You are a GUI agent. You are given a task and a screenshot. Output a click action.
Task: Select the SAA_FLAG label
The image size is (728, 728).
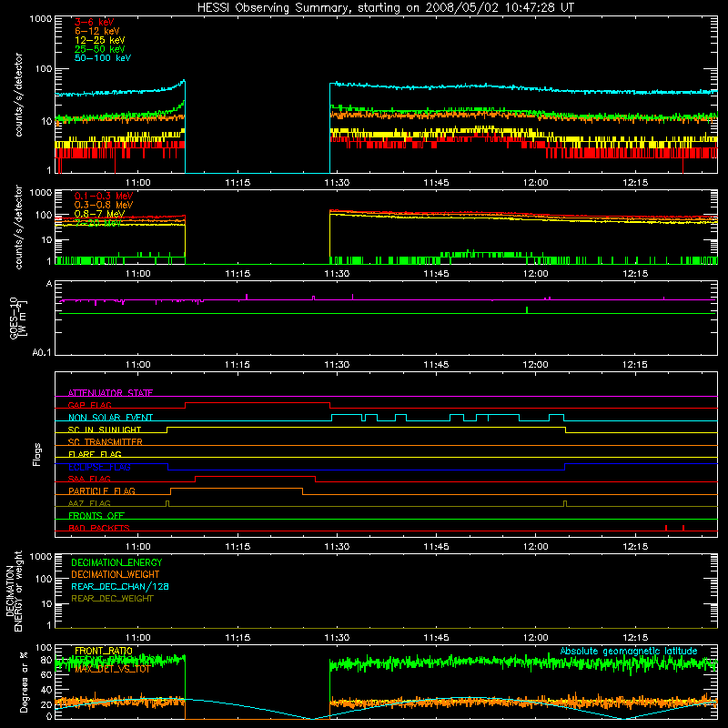click(89, 480)
